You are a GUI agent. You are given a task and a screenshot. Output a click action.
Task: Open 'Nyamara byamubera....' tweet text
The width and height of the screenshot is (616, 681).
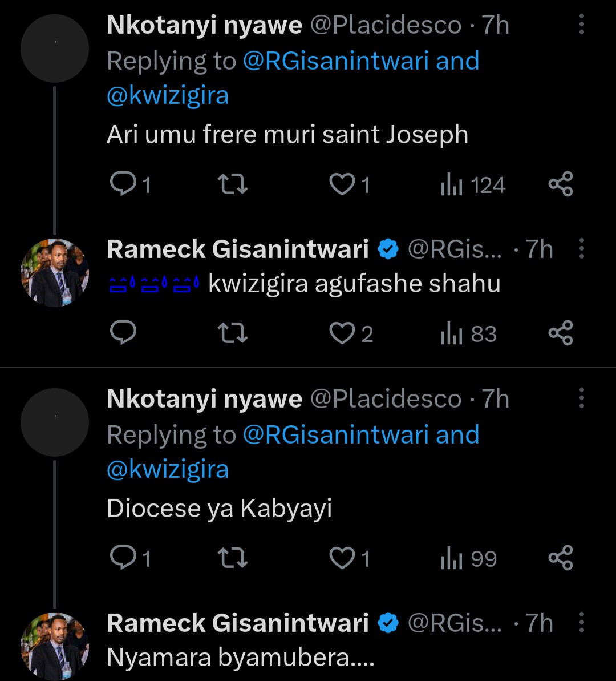(240, 658)
